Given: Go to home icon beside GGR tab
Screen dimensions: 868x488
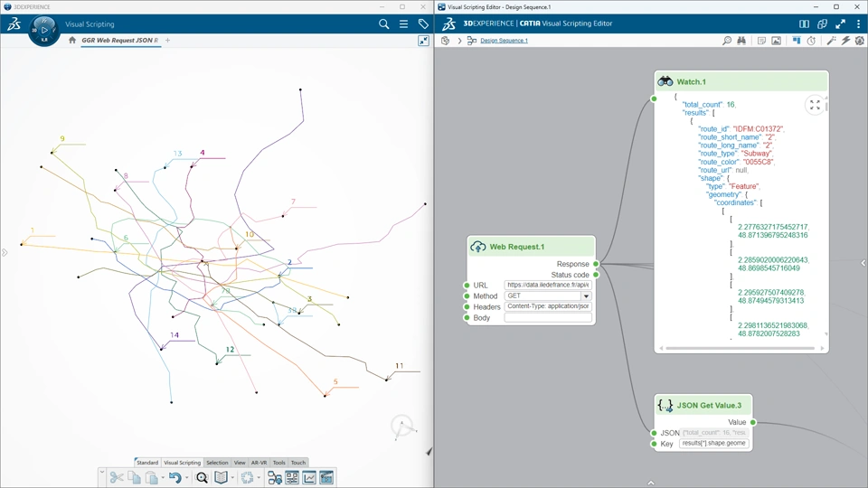Looking at the screenshot, I should coord(72,40).
